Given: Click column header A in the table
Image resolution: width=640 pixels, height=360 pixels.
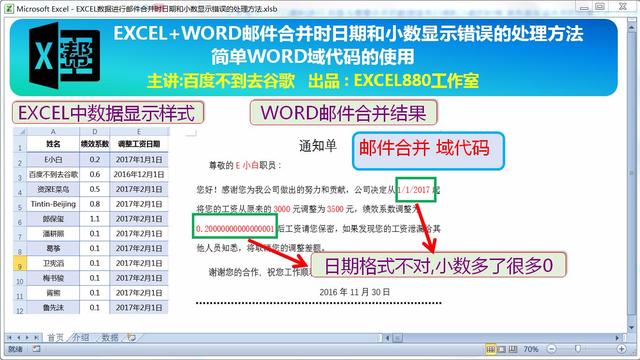Looking at the screenshot, I should coord(53,131).
